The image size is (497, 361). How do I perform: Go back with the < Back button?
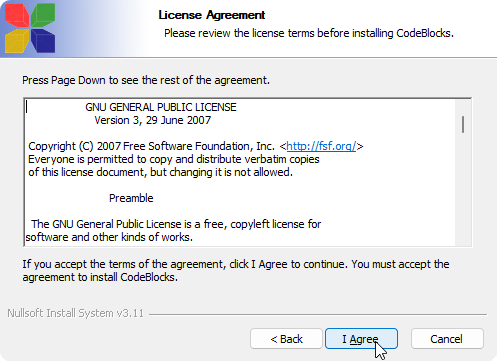click(286, 339)
